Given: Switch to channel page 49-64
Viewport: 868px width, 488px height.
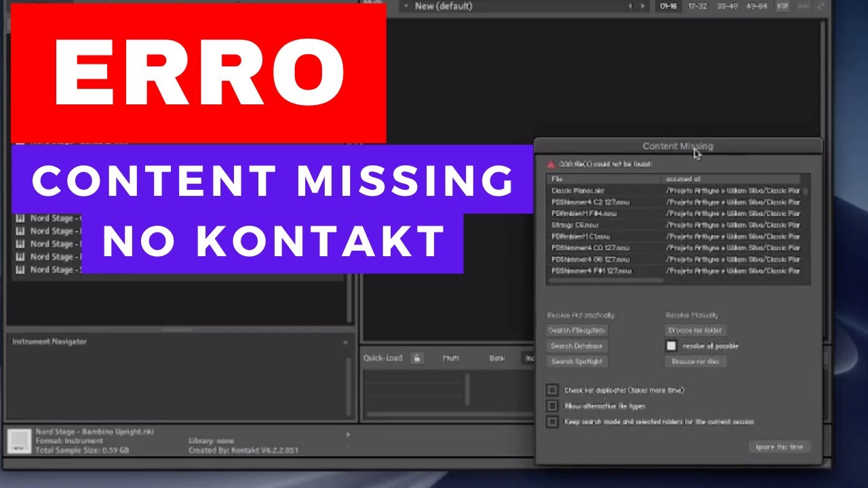Looking at the screenshot, I should point(757,6).
